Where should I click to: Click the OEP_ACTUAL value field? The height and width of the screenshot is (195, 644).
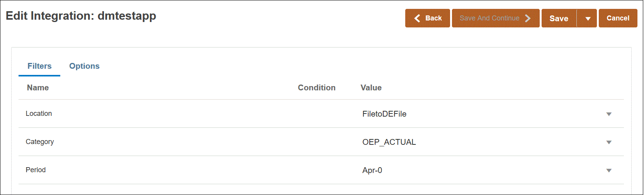pos(389,142)
